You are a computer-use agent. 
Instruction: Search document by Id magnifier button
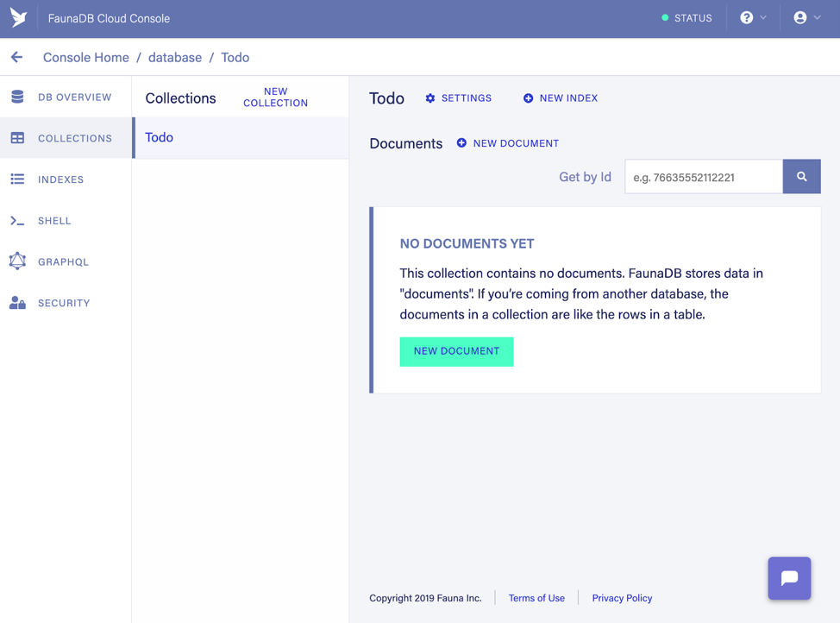(x=801, y=176)
